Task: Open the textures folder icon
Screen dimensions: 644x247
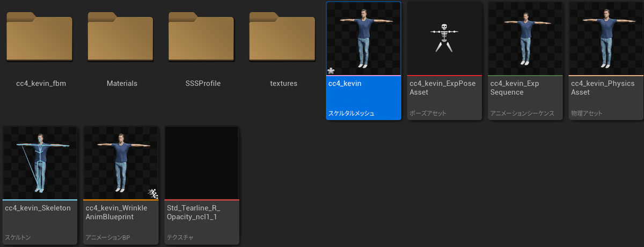Action: 283,35
